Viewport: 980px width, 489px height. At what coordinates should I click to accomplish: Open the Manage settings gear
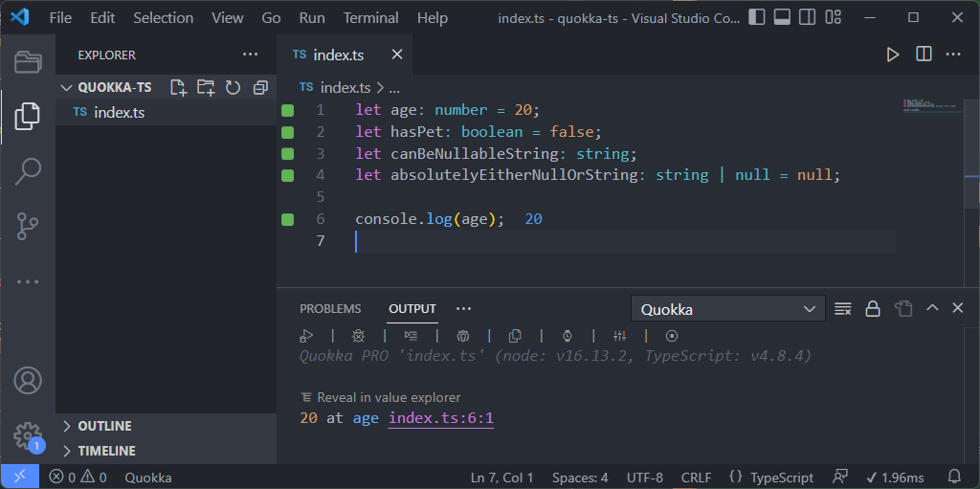pos(28,435)
